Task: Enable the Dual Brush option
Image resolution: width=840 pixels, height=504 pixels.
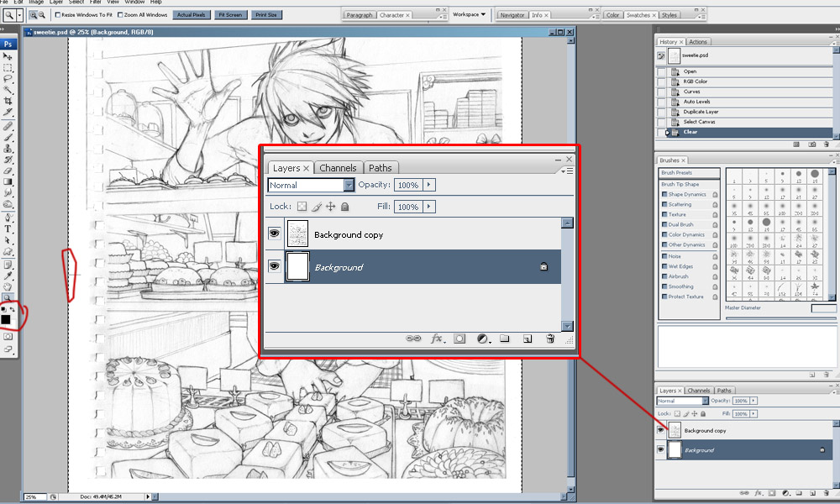Action: click(664, 224)
